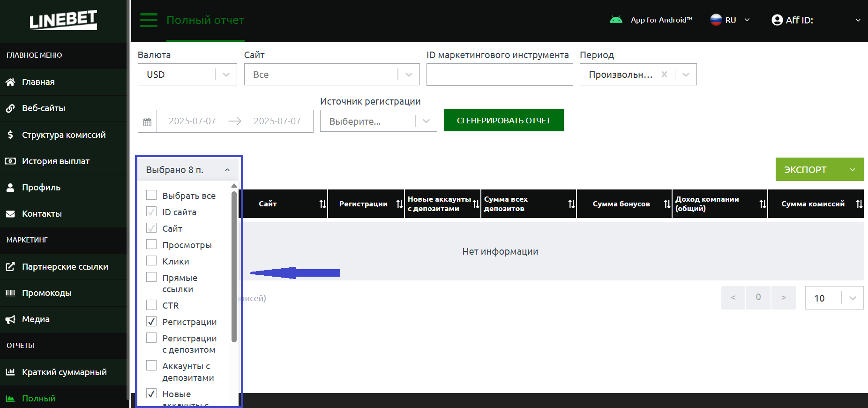Sort by Сумма комиссий arrows
868x408 pixels.
pos(859,204)
